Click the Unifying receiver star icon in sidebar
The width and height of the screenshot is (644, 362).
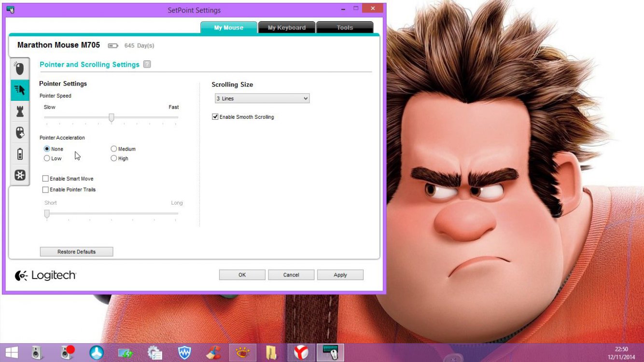tap(19, 175)
